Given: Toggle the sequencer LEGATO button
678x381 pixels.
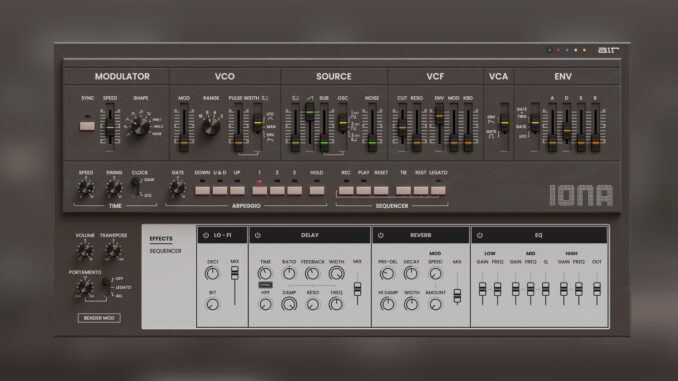Looking at the screenshot, I should point(438,190).
